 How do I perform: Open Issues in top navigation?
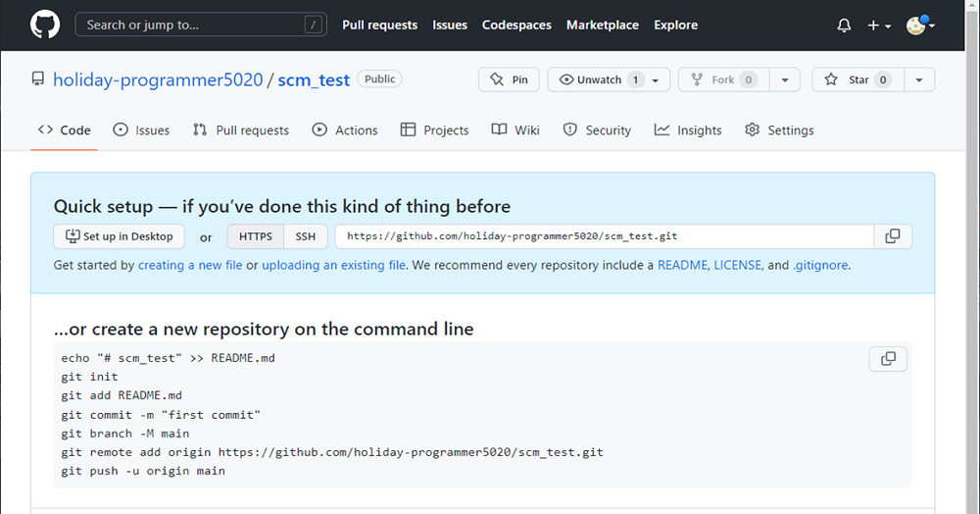coord(450,25)
